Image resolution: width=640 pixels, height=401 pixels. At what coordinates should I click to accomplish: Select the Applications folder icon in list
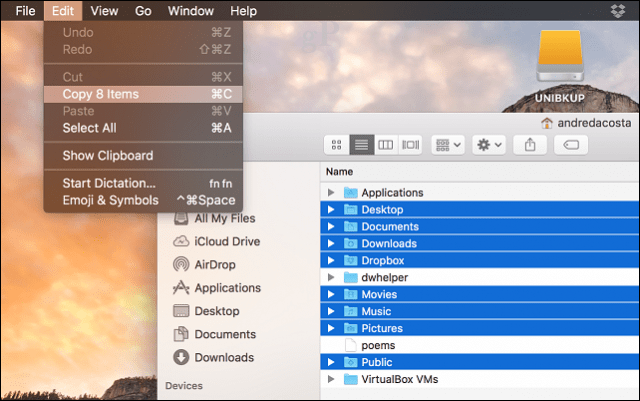(x=351, y=192)
